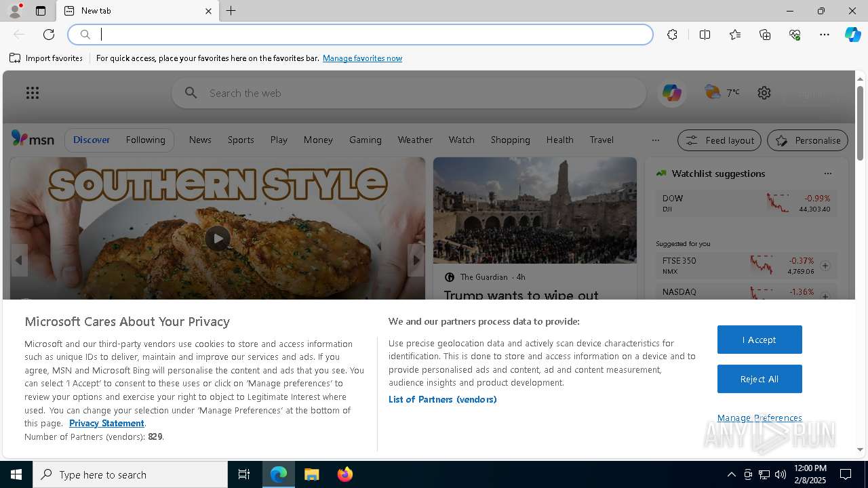The image size is (868, 488).
Task: Add NASDAQ to watchlist
Action: click(825, 296)
